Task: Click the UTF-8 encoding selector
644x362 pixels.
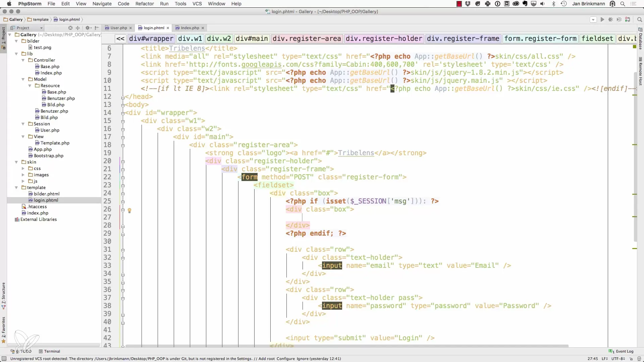Action: [x=618, y=359]
